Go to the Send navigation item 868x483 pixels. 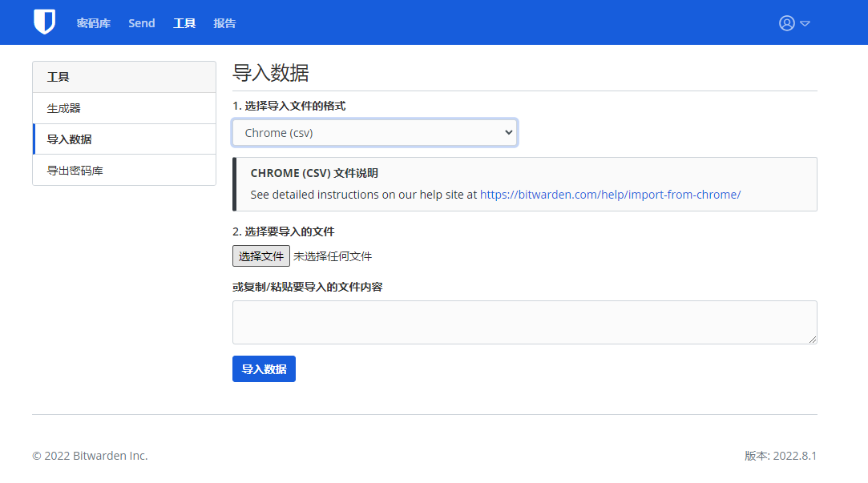[x=141, y=23]
